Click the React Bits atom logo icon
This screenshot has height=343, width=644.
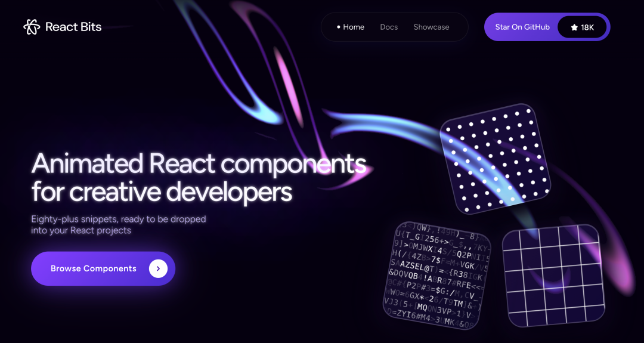tap(32, 27)
